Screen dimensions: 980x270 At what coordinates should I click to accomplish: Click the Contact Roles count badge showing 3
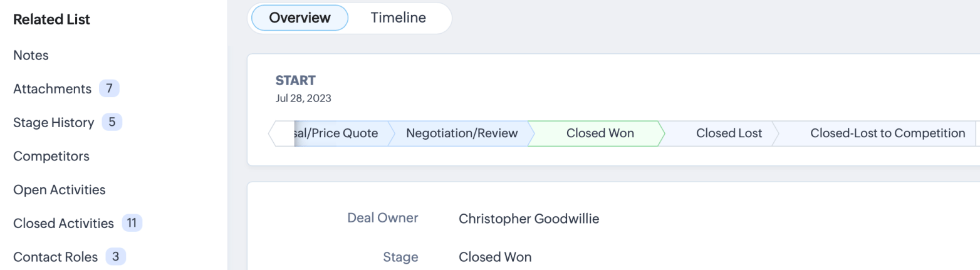(115, 256)
